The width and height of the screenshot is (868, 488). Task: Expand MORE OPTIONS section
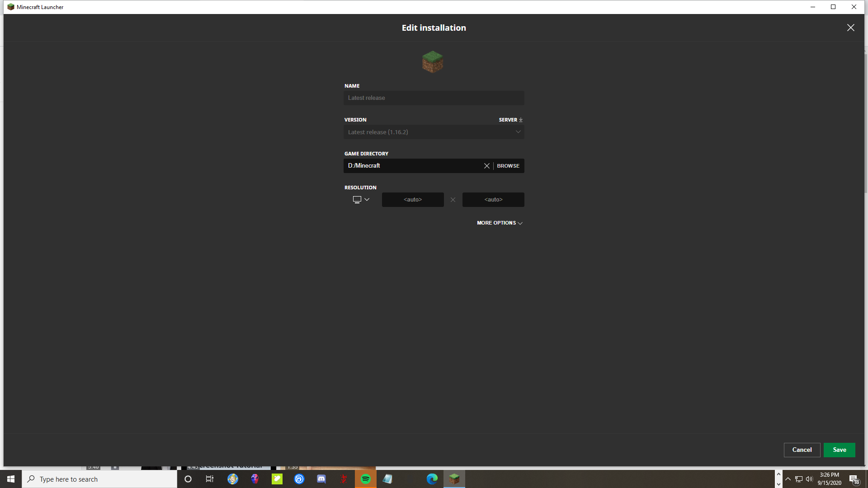coord(500,223)
